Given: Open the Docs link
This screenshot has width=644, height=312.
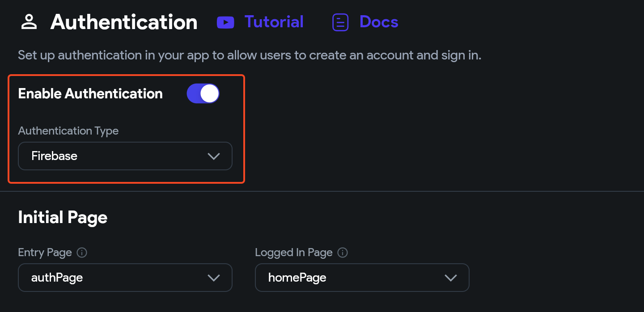Looking at the screenshot, I should click(379, 22).
